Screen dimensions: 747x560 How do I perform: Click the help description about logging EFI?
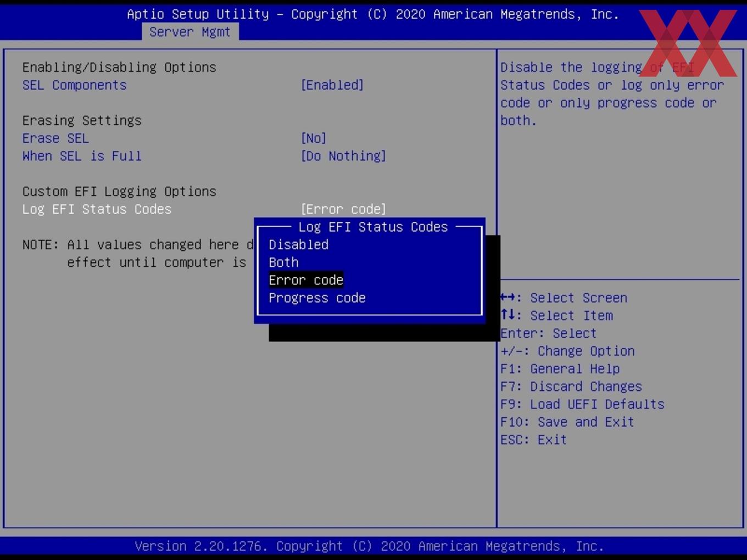click(x=612, y=94)
